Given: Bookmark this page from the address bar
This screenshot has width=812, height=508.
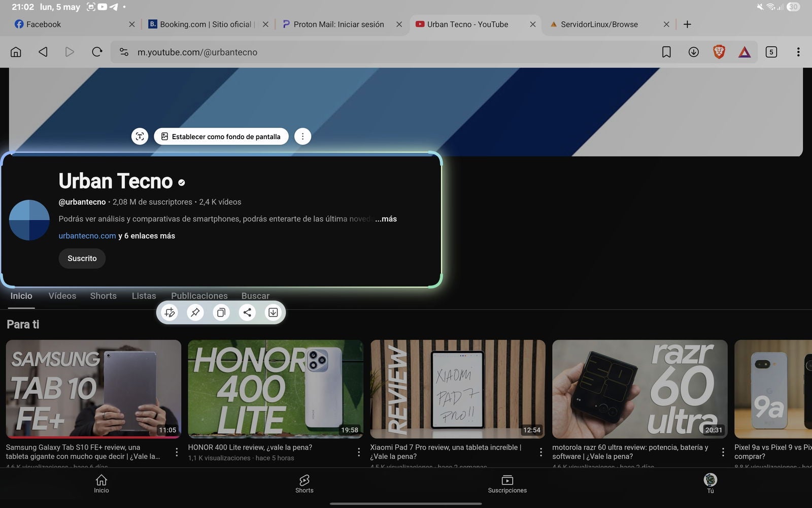Looking at the screenshot, I should [x=666, y=52].
